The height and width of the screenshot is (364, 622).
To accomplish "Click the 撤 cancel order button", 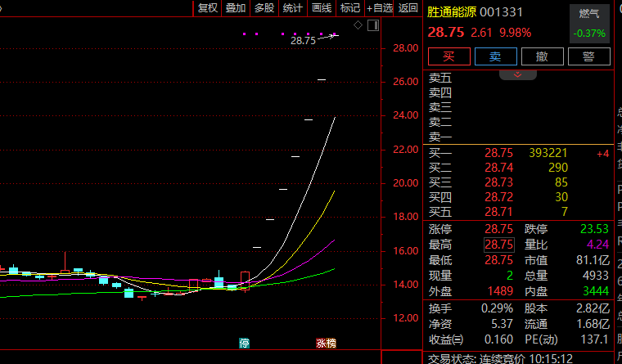I will pyautogui.click(x=542, y=56).
